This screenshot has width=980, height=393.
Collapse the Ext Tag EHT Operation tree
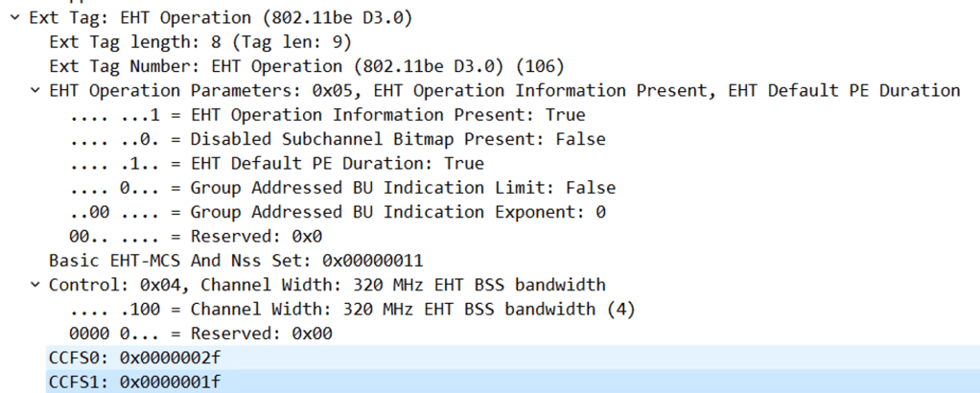coord(15,17)
